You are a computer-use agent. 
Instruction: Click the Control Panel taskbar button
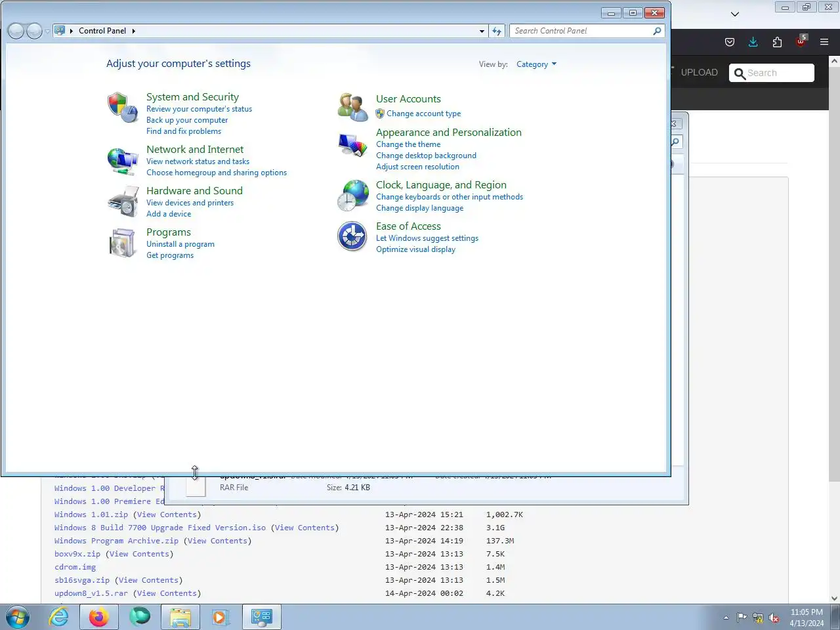(x=262, y=617)
